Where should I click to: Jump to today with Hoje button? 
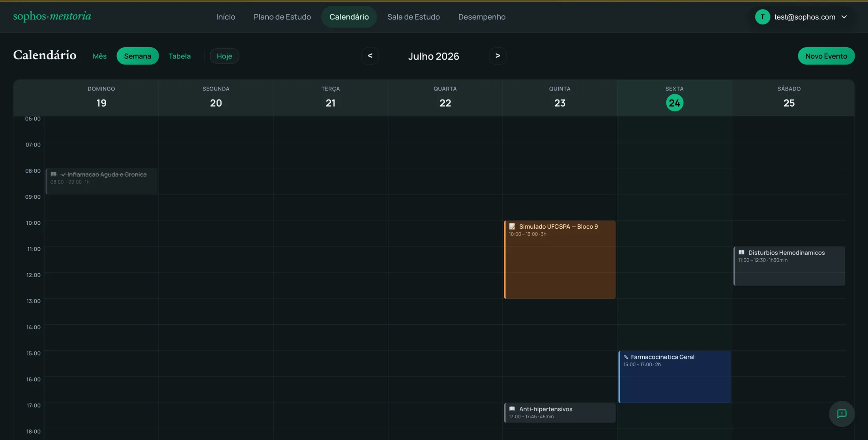(224, 56)
